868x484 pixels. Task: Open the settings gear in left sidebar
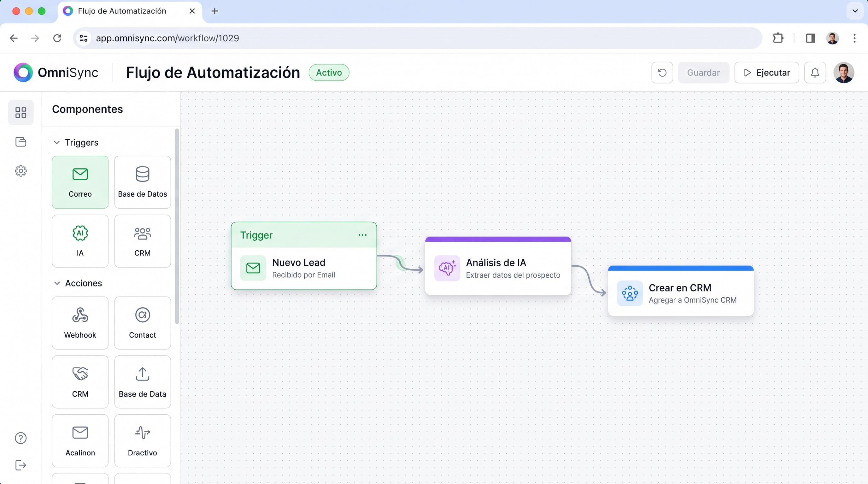21,171
